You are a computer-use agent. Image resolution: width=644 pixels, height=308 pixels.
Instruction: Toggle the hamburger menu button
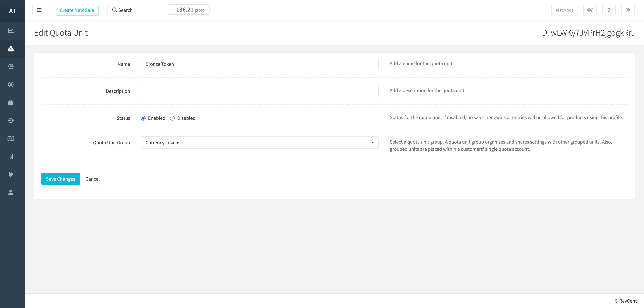pos(39,10)
